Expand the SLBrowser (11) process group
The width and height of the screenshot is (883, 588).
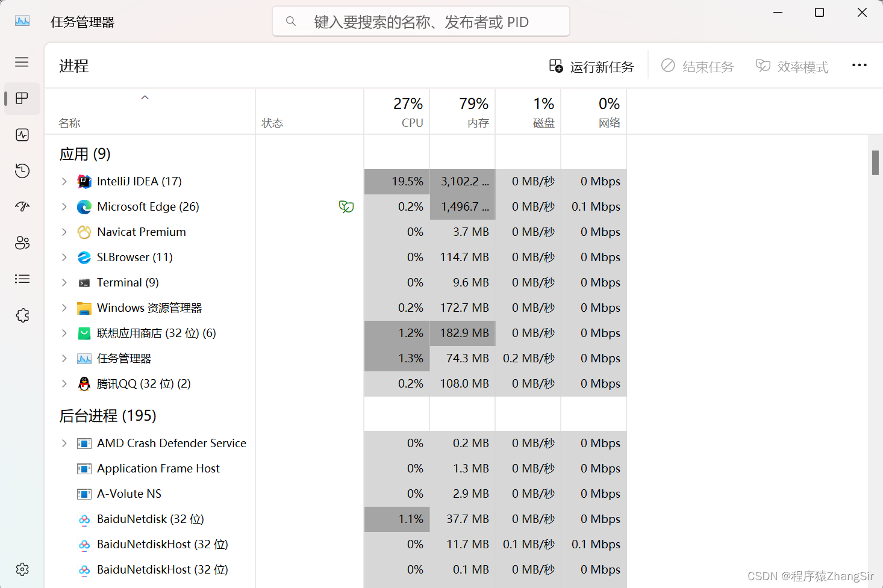[x=64, y=257]
